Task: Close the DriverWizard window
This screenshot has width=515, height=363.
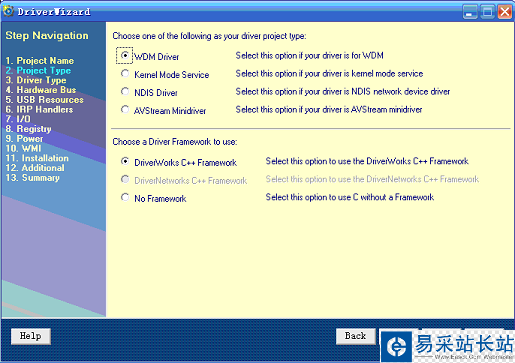Action: coord(505,12)
